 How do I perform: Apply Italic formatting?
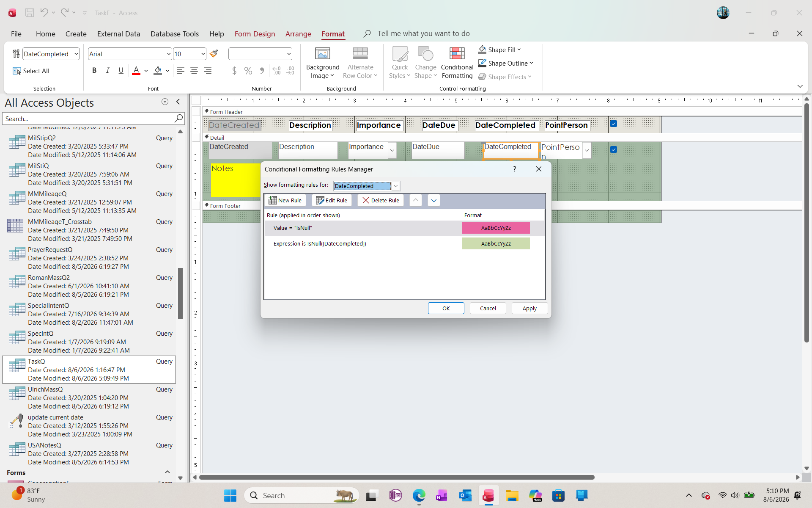click(x=107, y=71)
